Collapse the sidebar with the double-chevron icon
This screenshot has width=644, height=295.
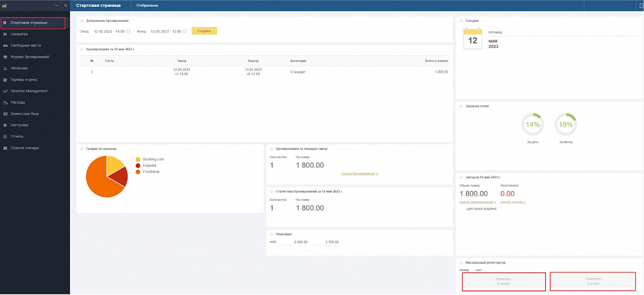[65, 5]
